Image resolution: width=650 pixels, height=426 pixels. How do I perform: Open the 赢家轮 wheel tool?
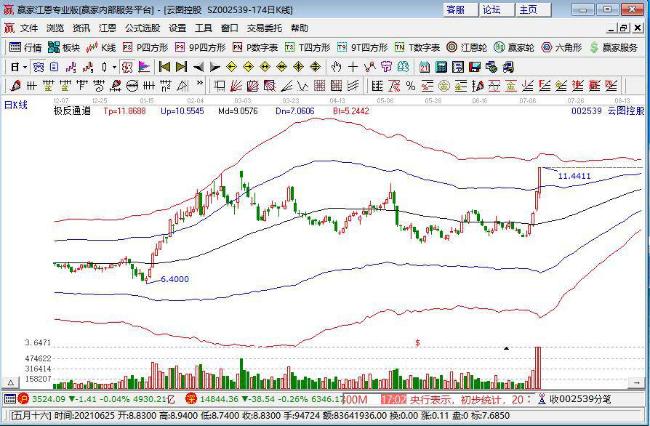point(514,48)
